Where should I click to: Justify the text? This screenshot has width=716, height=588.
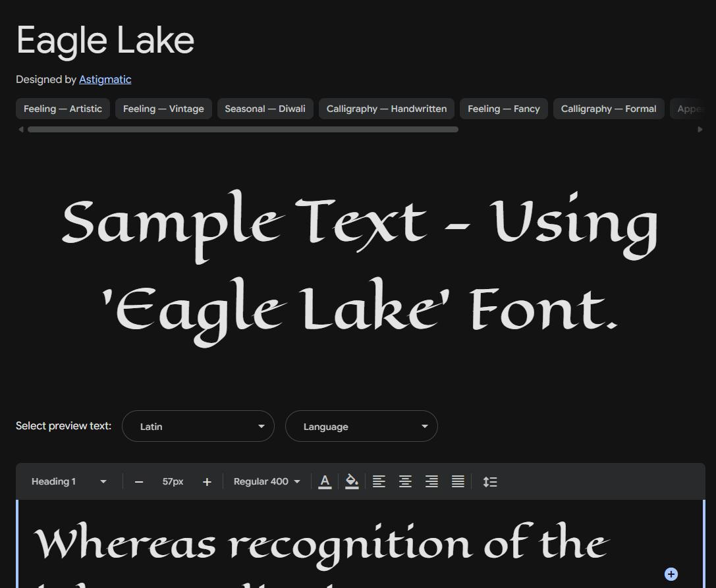[x=458, y=481]
